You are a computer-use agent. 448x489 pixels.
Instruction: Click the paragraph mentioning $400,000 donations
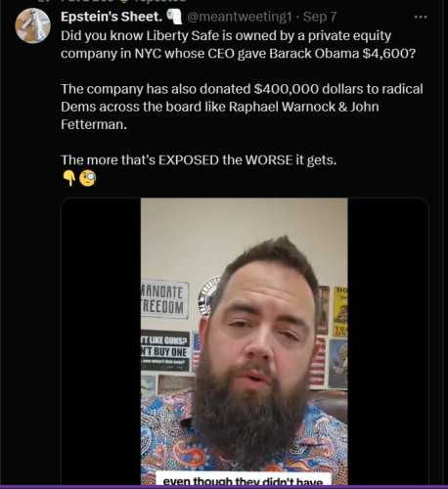tap(242, 107)
